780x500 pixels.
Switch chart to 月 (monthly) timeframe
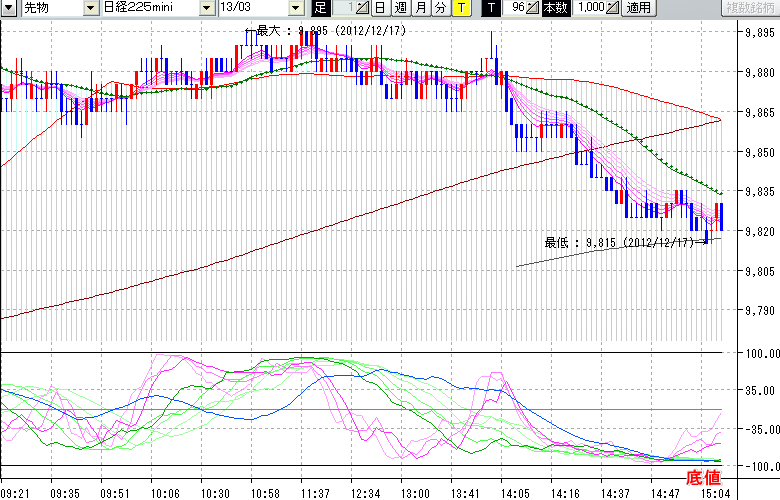(421, 8)
